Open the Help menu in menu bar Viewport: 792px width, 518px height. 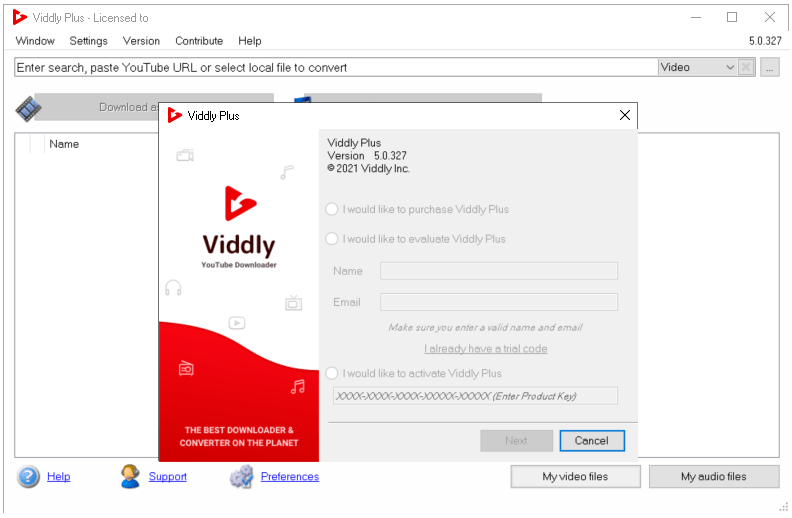(x=250, y=41)
